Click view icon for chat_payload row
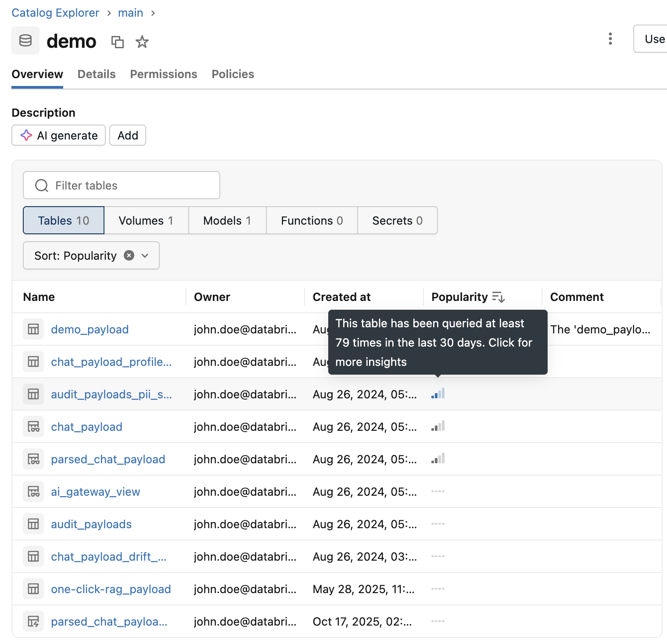The height and width of the screenshot is (644, 667). pos(33,427)
